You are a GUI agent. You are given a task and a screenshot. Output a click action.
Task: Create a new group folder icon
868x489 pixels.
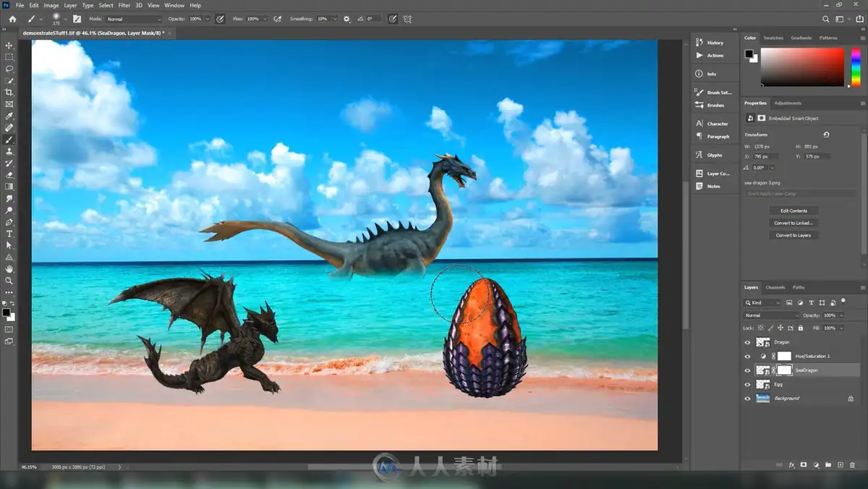point(828,465)
